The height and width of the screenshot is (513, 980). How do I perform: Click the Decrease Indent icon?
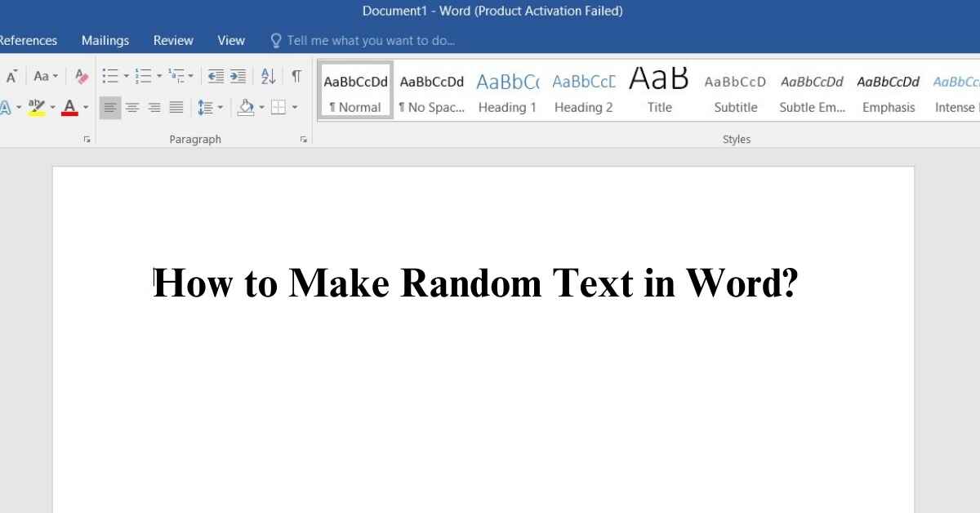214,76
